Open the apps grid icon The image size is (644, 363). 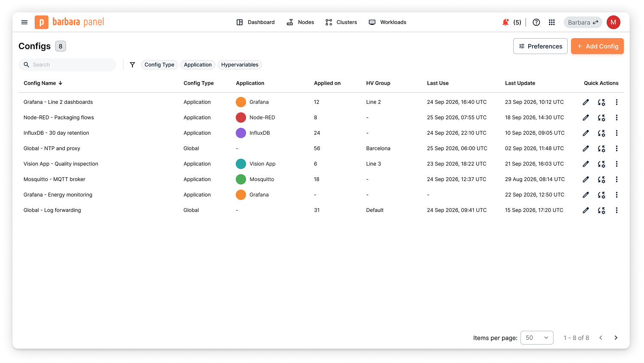pyautogui.click(x=552, y=22)
